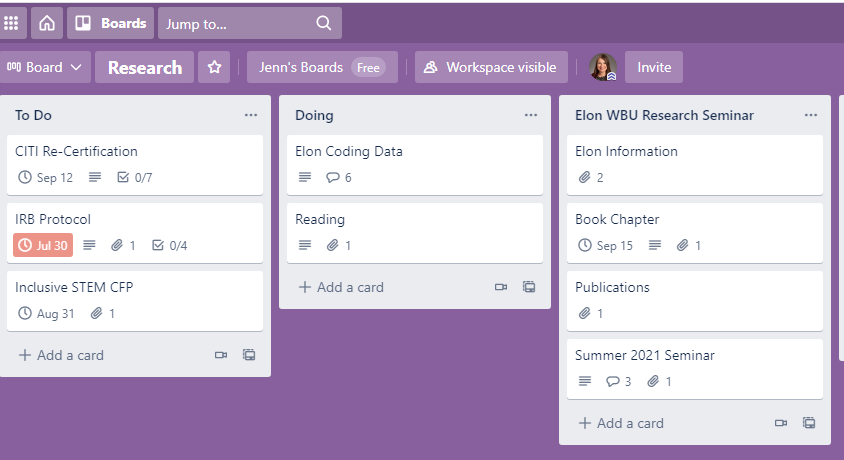Open the Reading card
The height and width of the screenshot is (460, 844).
tap(414, 233)
